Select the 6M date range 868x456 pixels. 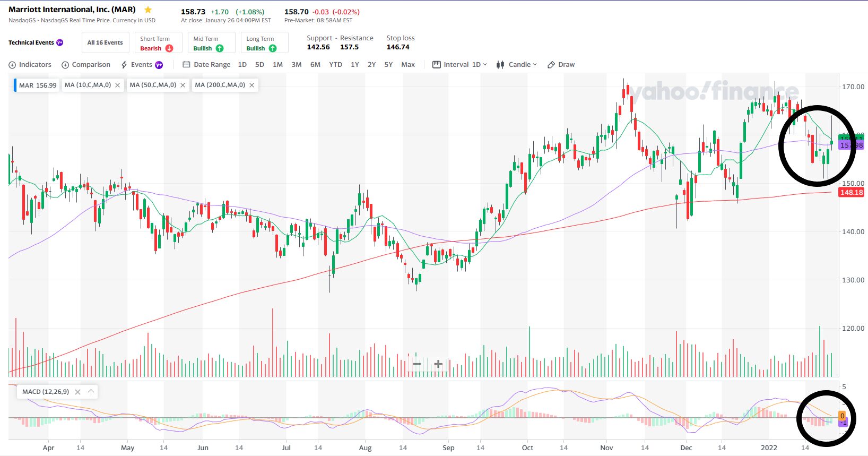coord(315,65)
